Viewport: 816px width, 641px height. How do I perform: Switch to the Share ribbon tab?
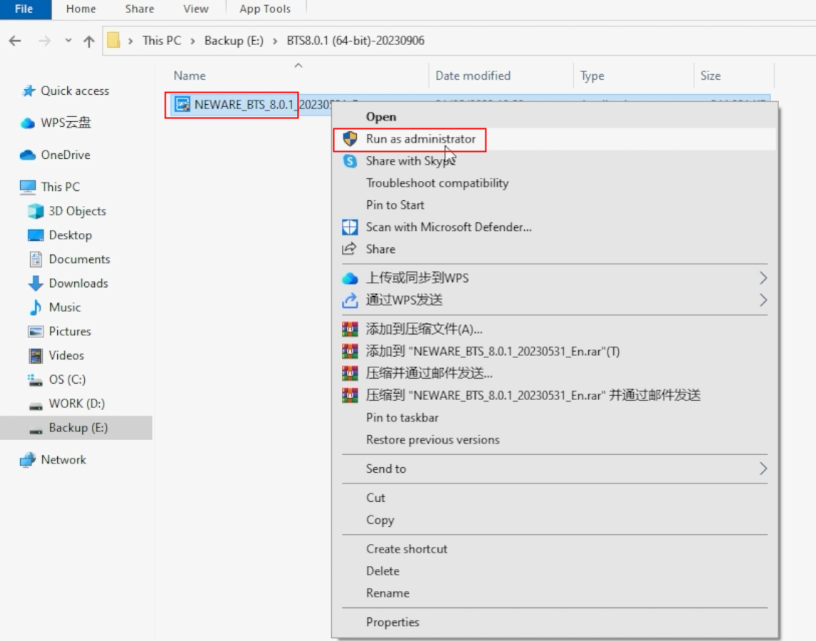pyautogui.click(x=139, y=9)
